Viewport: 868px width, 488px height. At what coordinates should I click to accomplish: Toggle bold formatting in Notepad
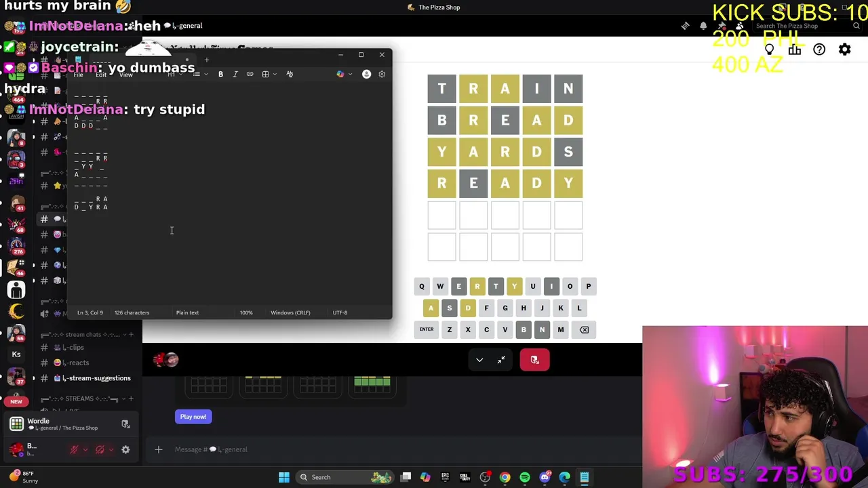220,74
